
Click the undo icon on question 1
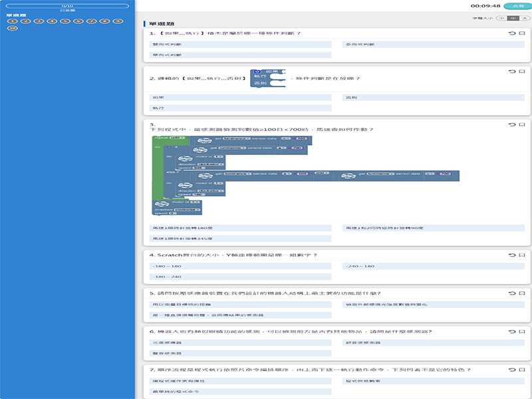[511, 33]
